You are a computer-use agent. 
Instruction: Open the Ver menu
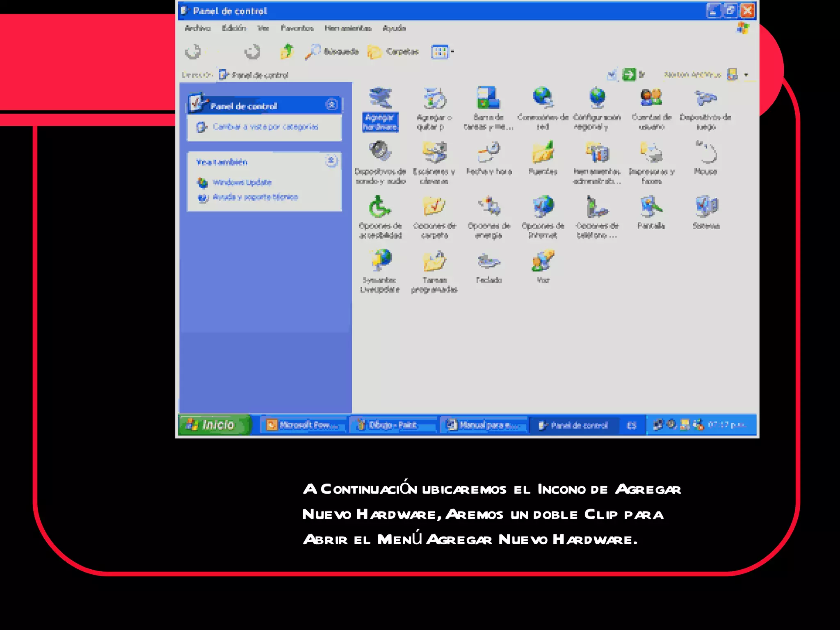[263, 28]
